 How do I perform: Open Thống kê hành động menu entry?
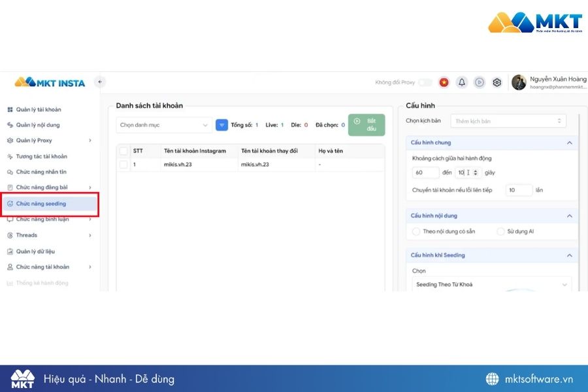[42, 283]
